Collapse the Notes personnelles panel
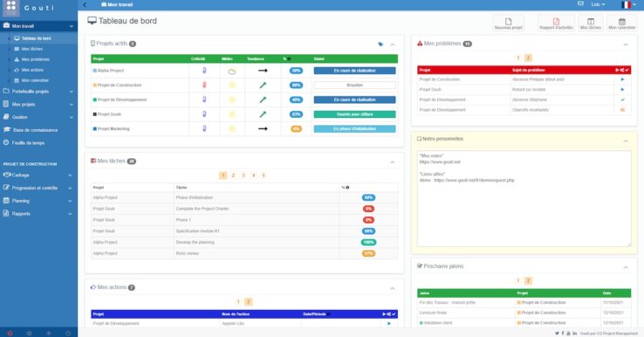This screenshot has height=337, width=644. pos(626,141)
